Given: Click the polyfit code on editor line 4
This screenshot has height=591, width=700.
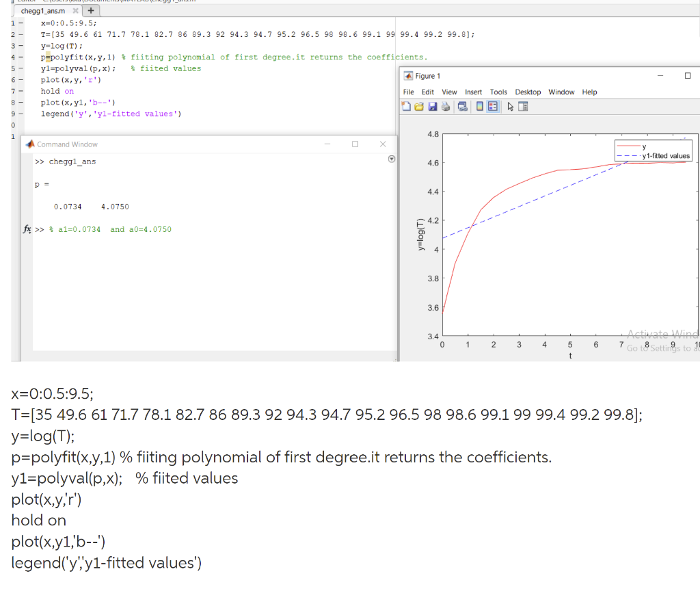Looking at the screenshot, I should [78, 57].
